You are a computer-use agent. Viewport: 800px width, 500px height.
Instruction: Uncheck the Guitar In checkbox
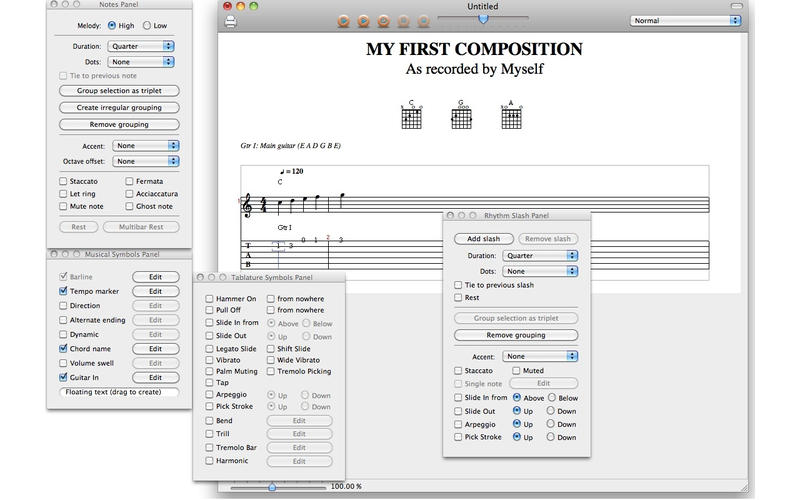[x=63, y=377]
